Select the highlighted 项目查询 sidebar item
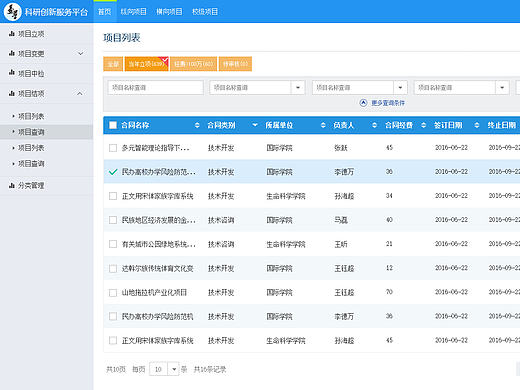The image size is (520, 390). 46,132
